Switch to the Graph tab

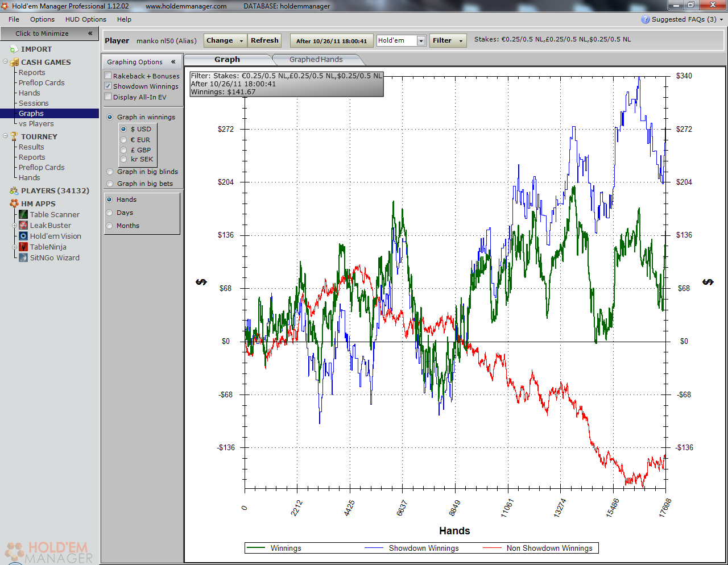[x=227, y=60]
